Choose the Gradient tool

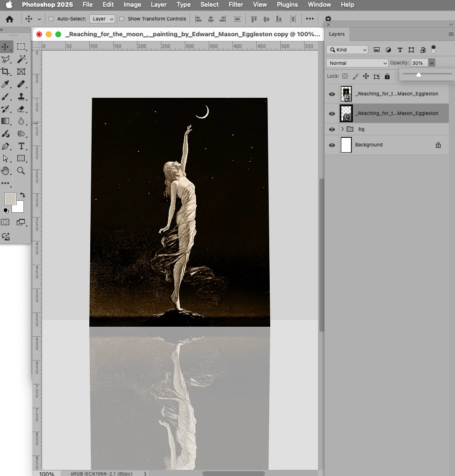[x=5, y=122]
